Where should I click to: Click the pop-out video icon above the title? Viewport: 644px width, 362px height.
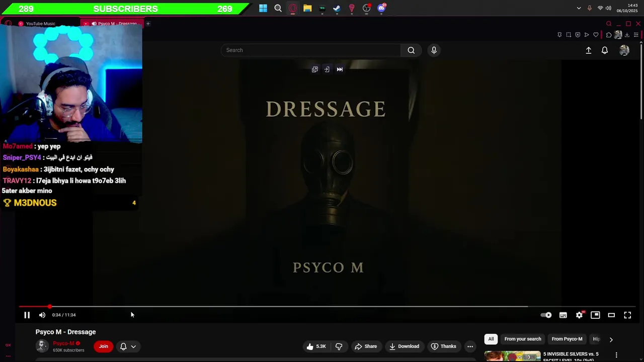(x=315, y=69)
